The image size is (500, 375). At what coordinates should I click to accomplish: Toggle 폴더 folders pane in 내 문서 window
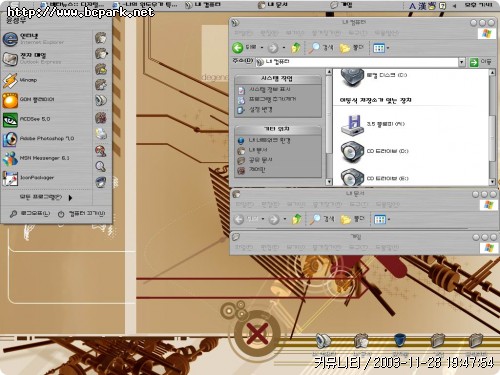click(x=352, y=219)
